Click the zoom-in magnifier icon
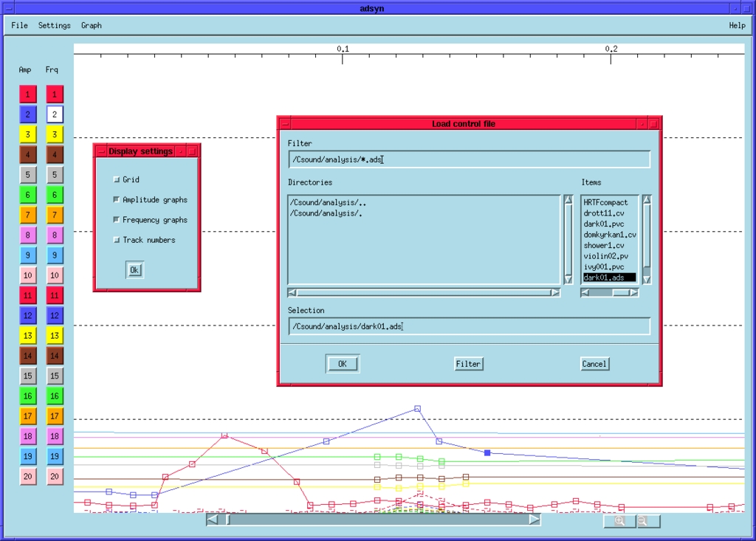Viewport: 756px width, 541px height. click(620, 521)
